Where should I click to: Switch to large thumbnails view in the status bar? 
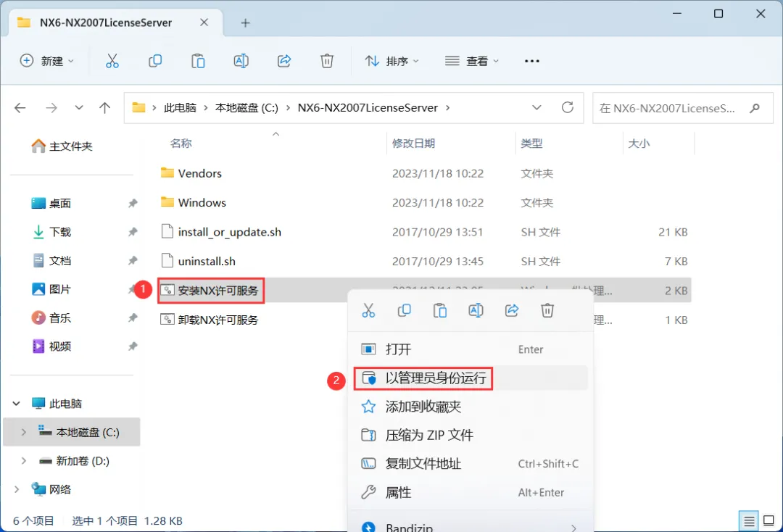(x=768, y=522)
